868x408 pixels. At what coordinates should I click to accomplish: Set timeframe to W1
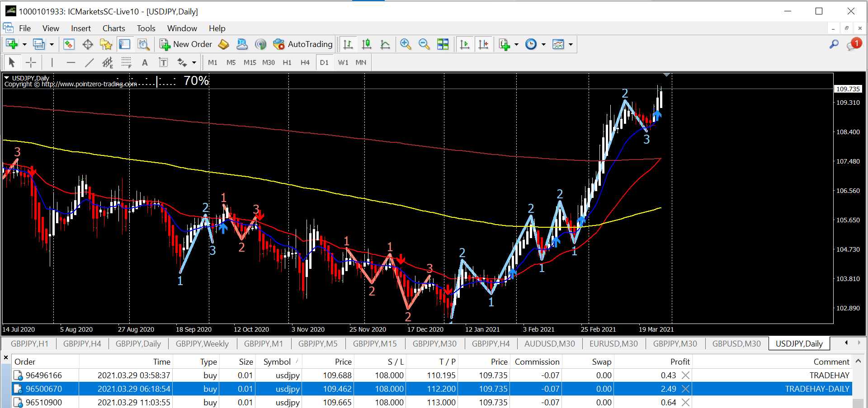click(343, 62)
